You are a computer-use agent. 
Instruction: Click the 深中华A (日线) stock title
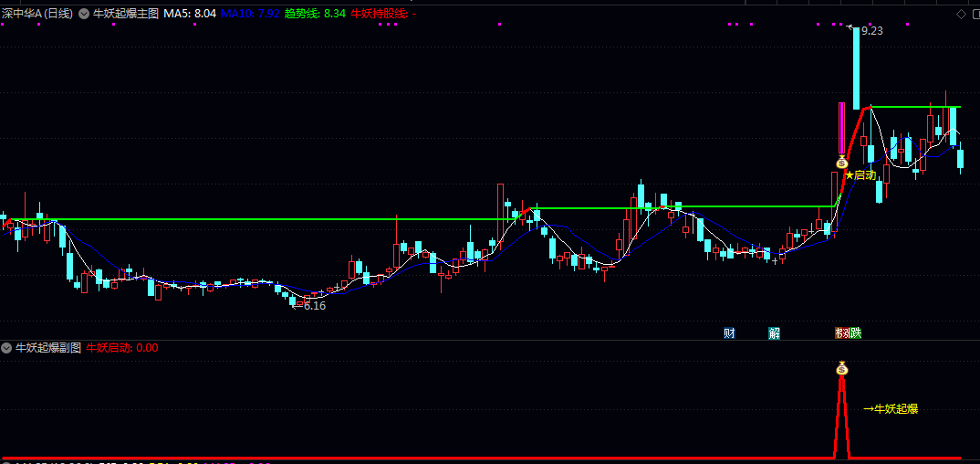pyautogui.click(x=37, y=14)
